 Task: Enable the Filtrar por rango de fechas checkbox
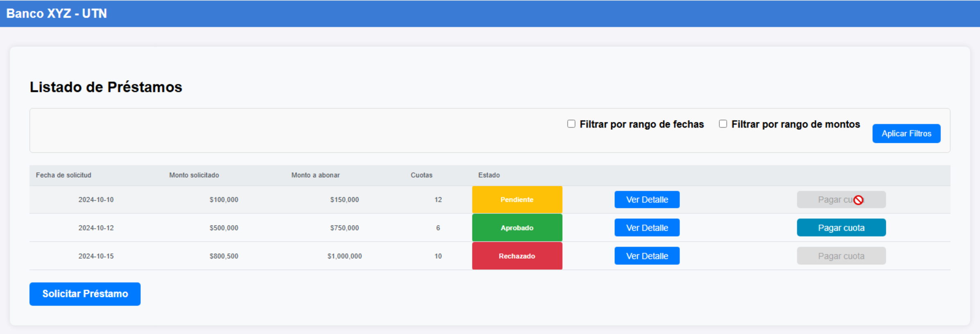pyautogui.click(x=571, y=124)
